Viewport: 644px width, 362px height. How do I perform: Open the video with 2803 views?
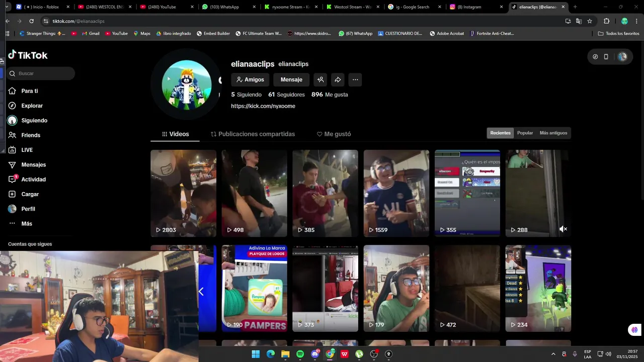(x=183, y=193)
